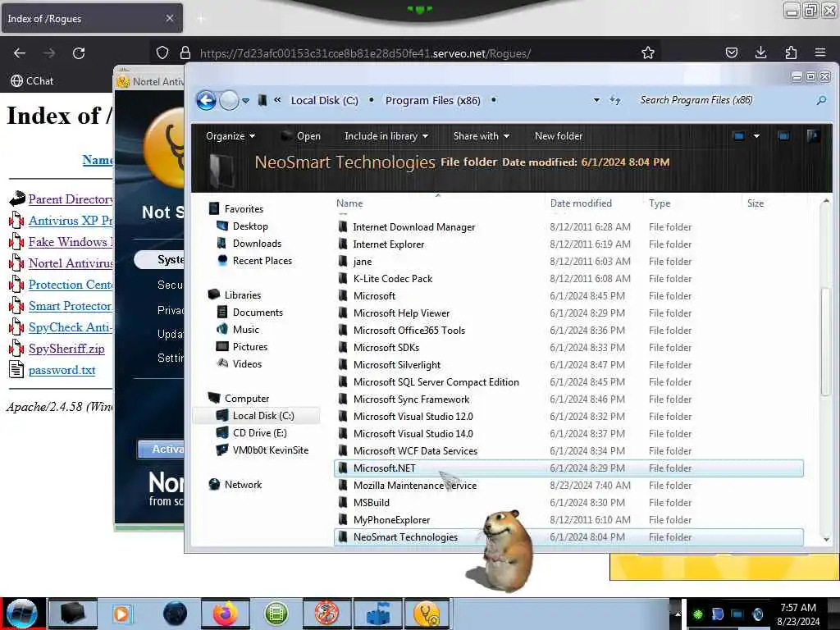Click the help icon in Explorer toolbar
The height and width of the screenshot is (630, 840).
pyautogui.click(x=813, y=136)
